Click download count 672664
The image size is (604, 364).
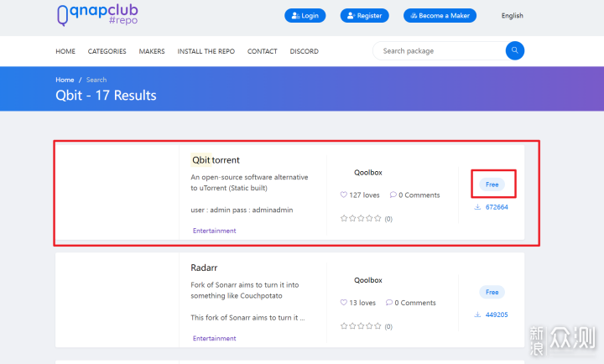(497, 207)
